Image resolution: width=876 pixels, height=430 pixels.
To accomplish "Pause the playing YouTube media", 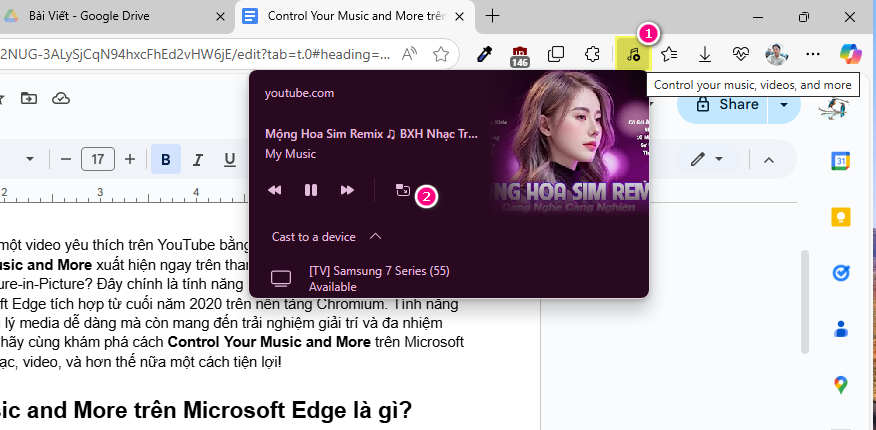I will [x=311, y=190].
